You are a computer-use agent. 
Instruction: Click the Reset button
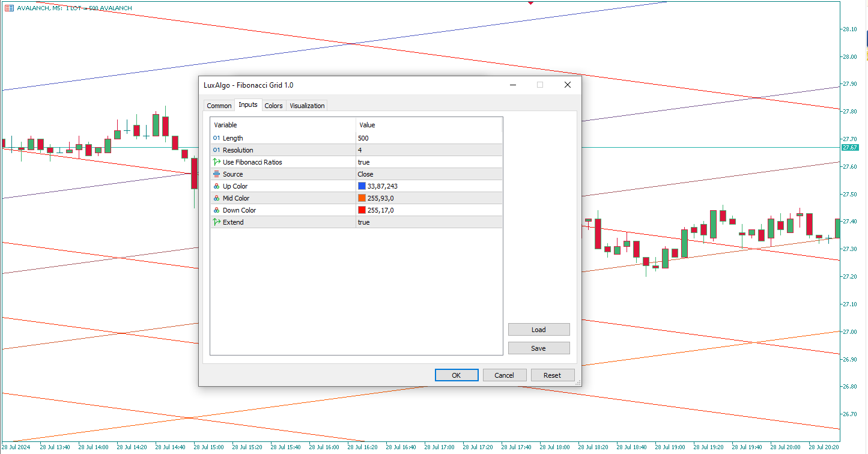(552, 375)
